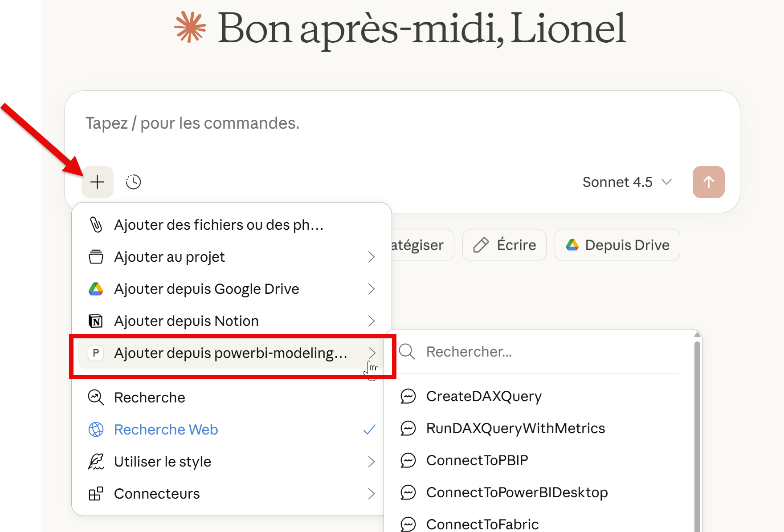Click the Écrire suggestion button
Image resolution: width=784 pixels, height=532 pixels.
click(x=504, y=245)
